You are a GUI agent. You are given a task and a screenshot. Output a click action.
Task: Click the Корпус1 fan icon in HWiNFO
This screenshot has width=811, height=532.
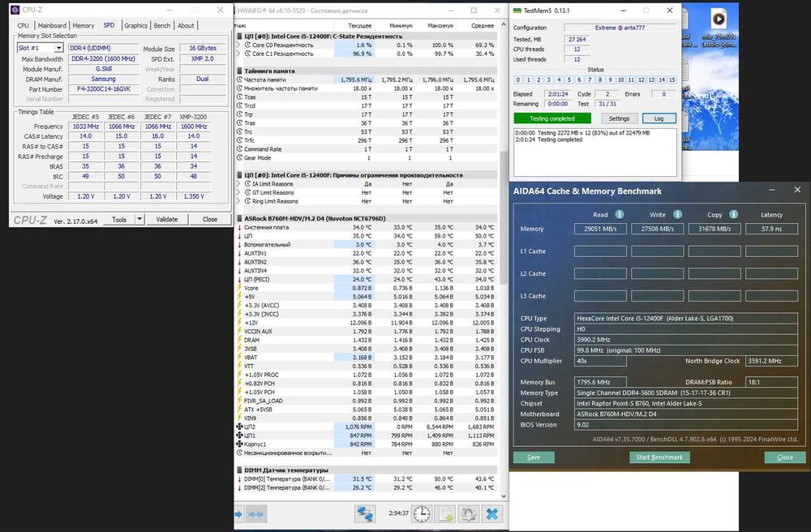coord(239,444)
